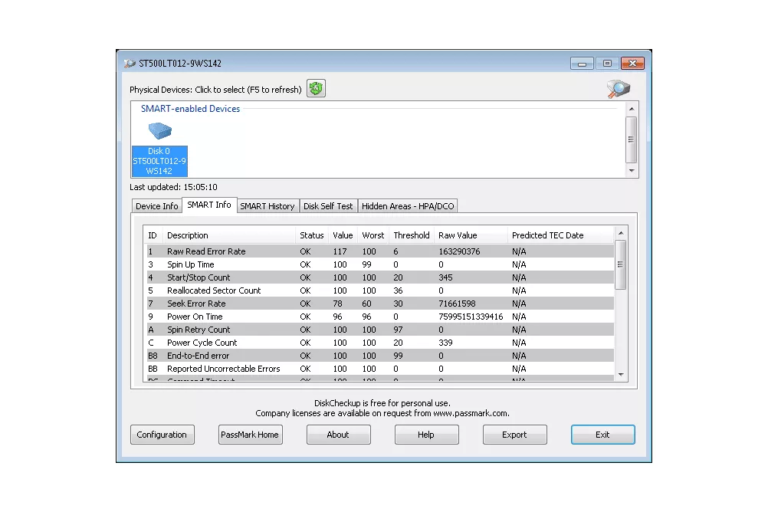Open Help from the bottom buttons

click(x=426, y=435)
